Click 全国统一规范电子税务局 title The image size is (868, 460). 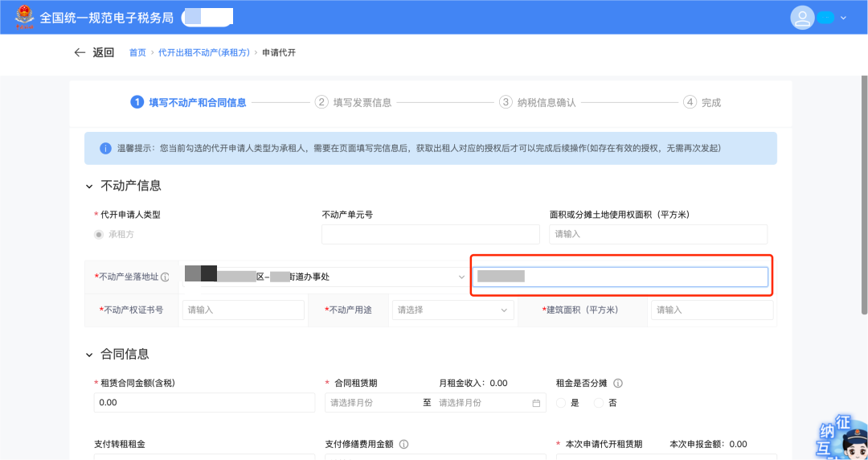[107, 18]
